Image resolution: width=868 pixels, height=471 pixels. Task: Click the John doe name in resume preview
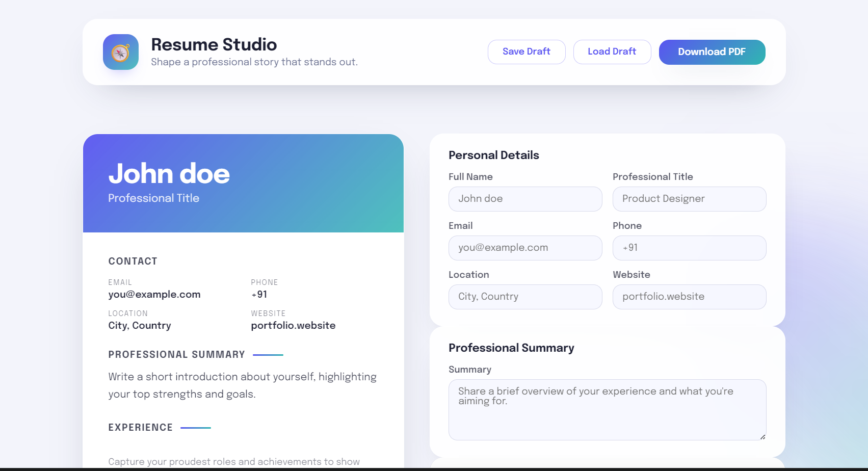[169, 174]
